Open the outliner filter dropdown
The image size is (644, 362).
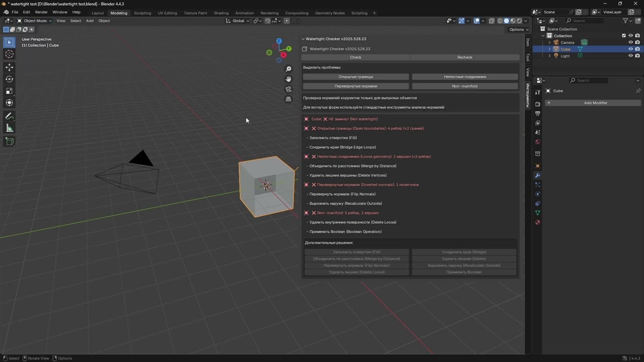coord(627,21)
